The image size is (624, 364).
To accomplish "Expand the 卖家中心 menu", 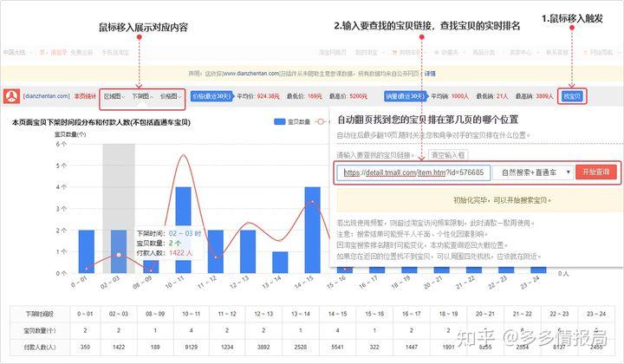I will coord(523,52).
